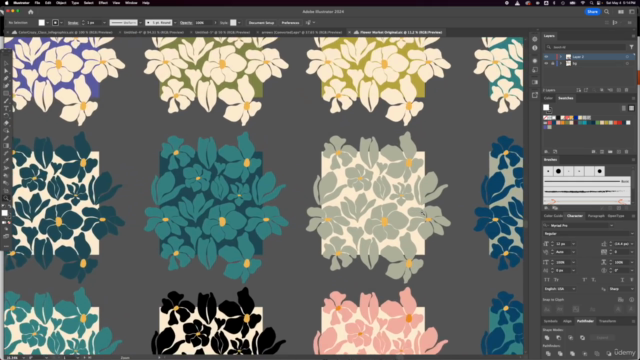This screenshot has height=360, width=640.
Task: Toggle the lock on the bg layer
Action: (553, 64)
